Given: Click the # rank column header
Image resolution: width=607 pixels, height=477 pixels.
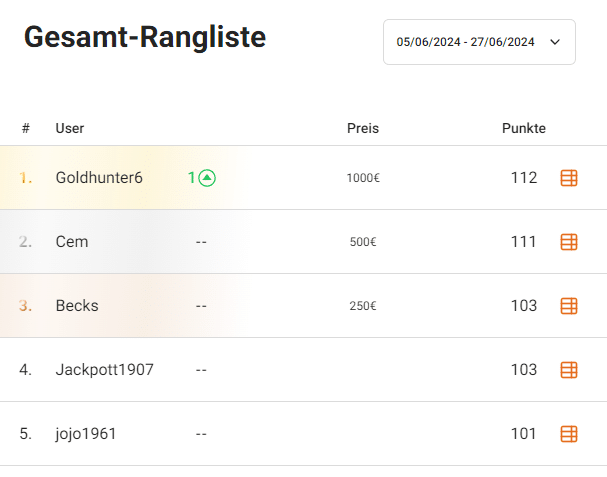Looking at the screenshot, I should [25, 128].
